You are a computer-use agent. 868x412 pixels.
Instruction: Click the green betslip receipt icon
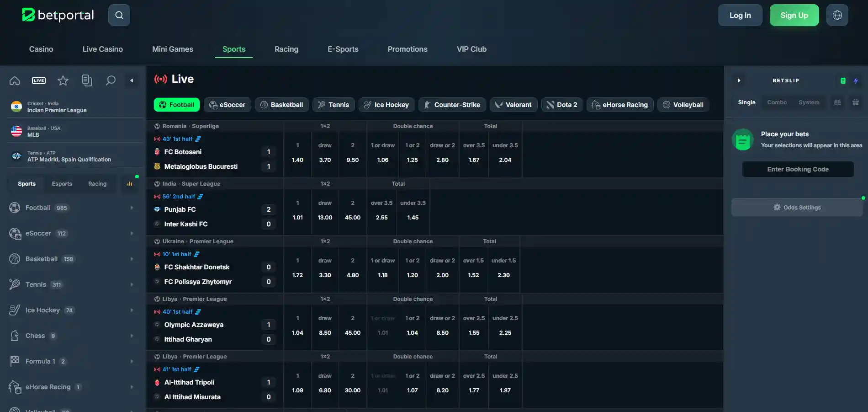coord(843,80)
